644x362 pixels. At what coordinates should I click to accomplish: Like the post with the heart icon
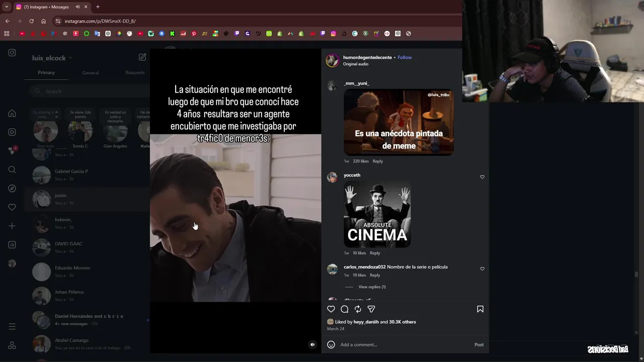pos(331,309)
